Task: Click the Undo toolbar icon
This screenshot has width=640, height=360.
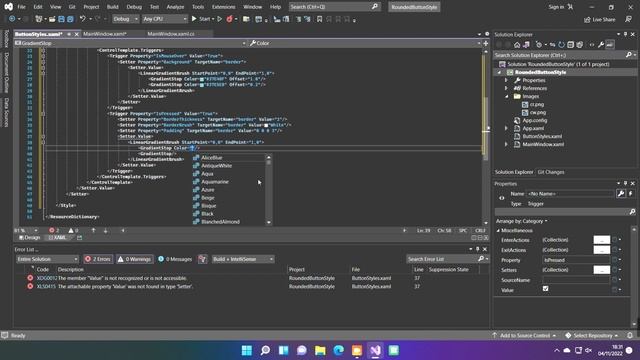Action: 82,19
